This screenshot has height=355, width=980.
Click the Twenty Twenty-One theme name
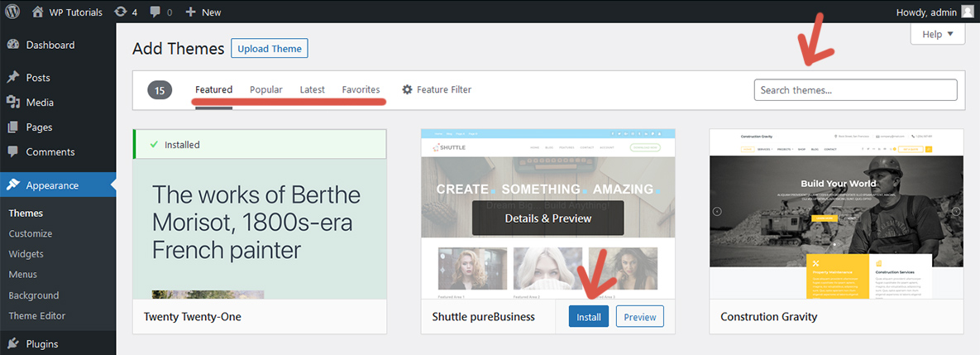click(x=193, y=317)
